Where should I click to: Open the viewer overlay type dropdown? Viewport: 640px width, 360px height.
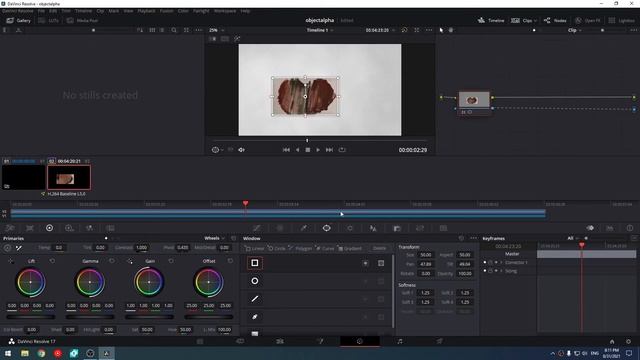[217, 150]
